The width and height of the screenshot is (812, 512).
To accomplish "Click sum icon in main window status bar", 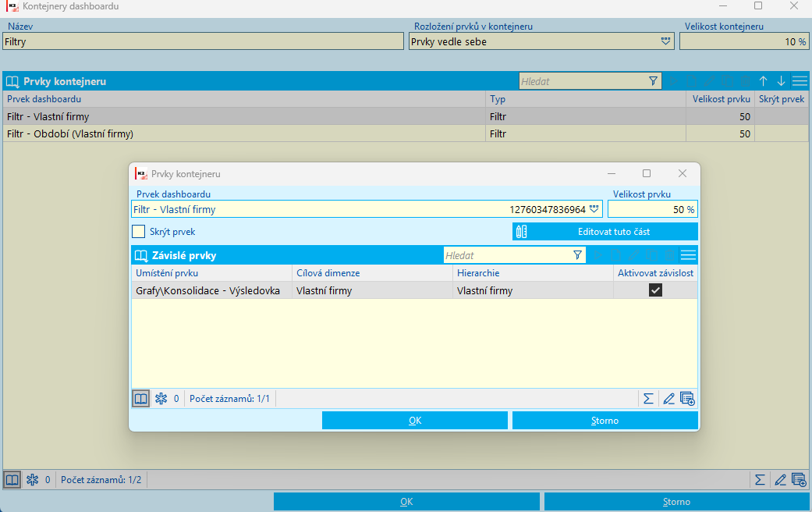I will [760, 480].
